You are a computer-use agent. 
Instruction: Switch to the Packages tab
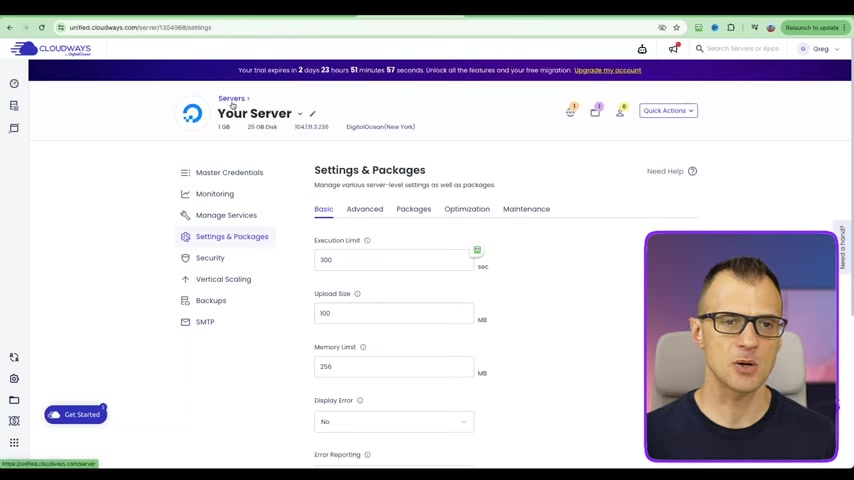[413, 209]
